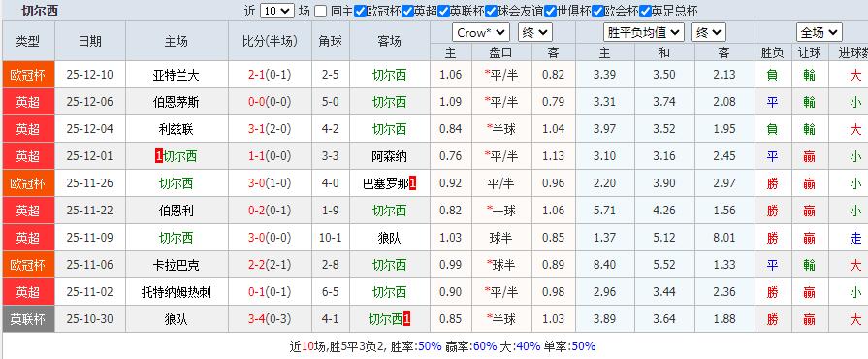This screenshot has height=359, width=868.
Task: Open the 胜平负均值 dropdown
Action: 644,33
